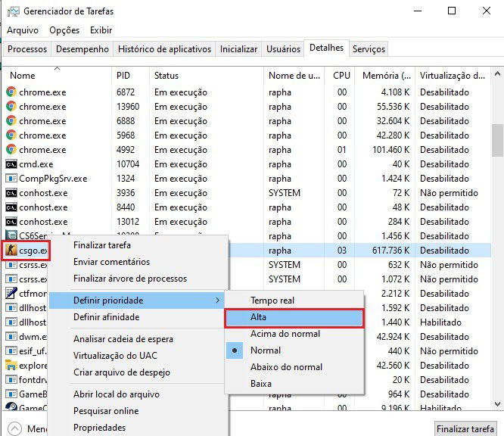
Task: Collapse view with Menos detalhes chevron
Action: (11, 428)
